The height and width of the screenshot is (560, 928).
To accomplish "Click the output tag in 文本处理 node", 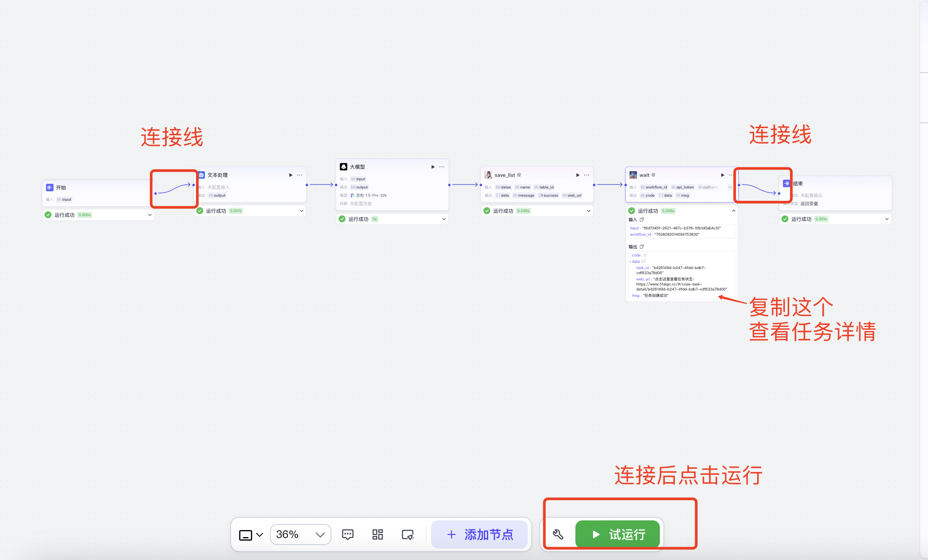I will click(x=217, y=195).
